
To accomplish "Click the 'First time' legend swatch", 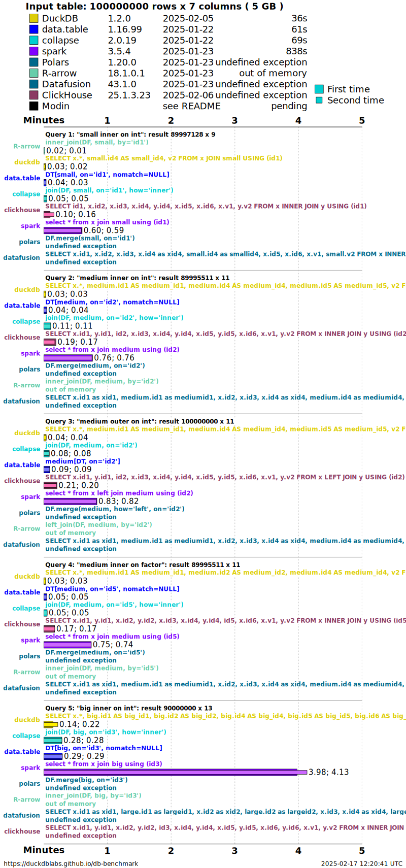I will (x=319, y=89).
